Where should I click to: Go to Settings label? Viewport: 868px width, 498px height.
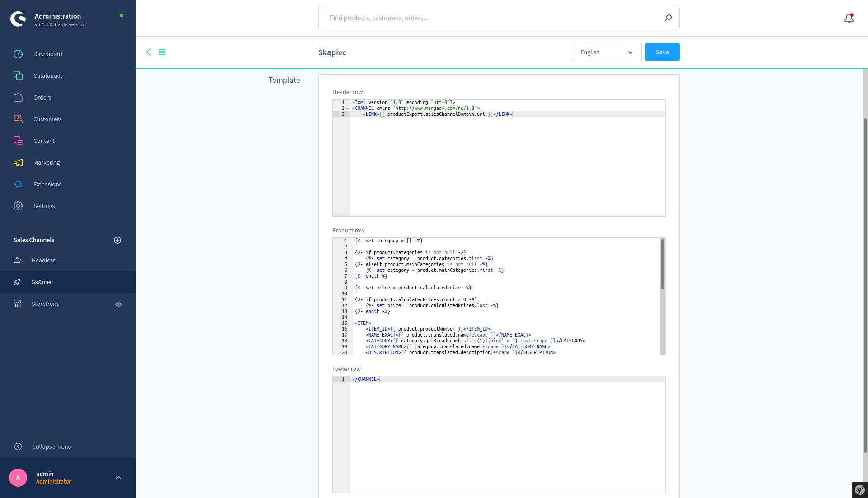pyautogui.click(x=44, y=206)
